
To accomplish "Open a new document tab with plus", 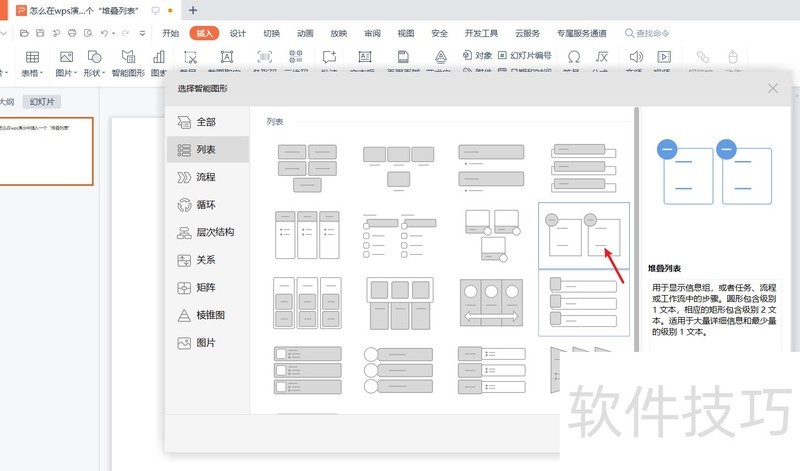I will pyautogui.click(x=193, y=10).
